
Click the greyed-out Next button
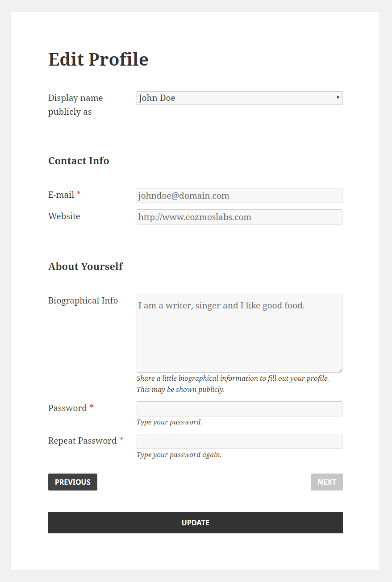327,482
